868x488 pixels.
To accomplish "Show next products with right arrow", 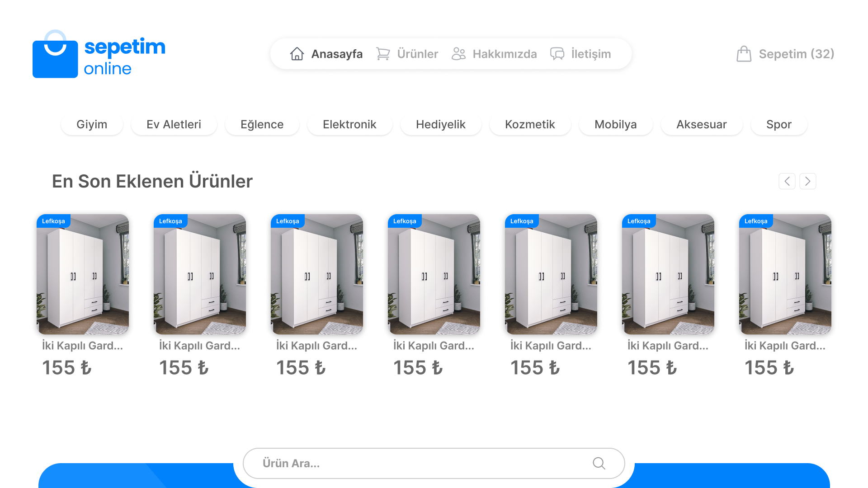I will pos(808,181).
